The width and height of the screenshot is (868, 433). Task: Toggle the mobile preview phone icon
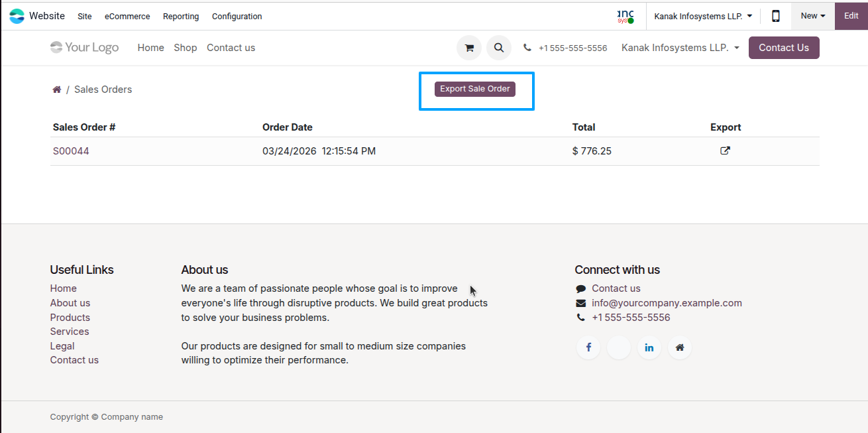(x=775, y=16)
